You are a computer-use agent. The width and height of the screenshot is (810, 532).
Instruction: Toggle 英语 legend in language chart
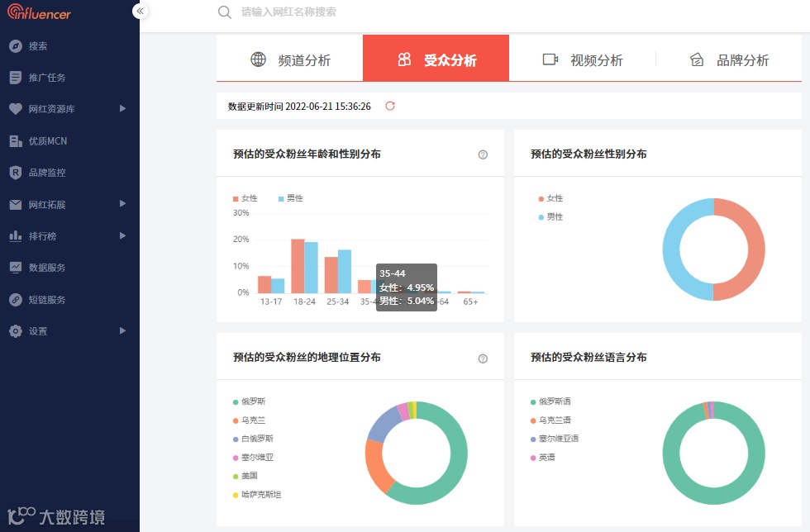[543, 457]
